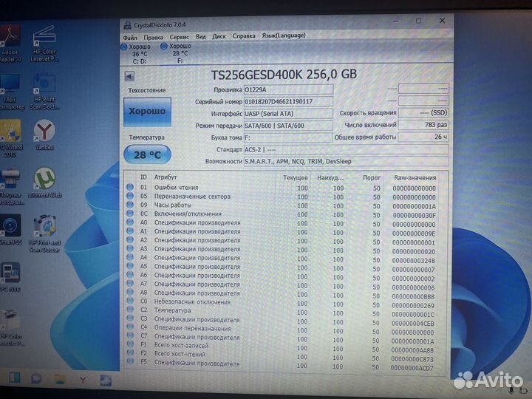Open the Сервис menu

pyautogui.click(x=179, y=37)
